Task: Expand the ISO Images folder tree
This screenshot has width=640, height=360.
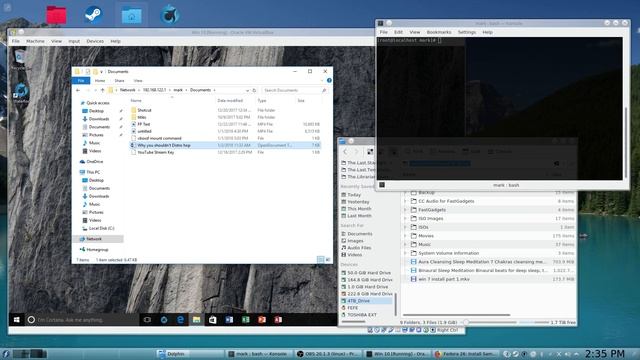Action: click(405, 218)
